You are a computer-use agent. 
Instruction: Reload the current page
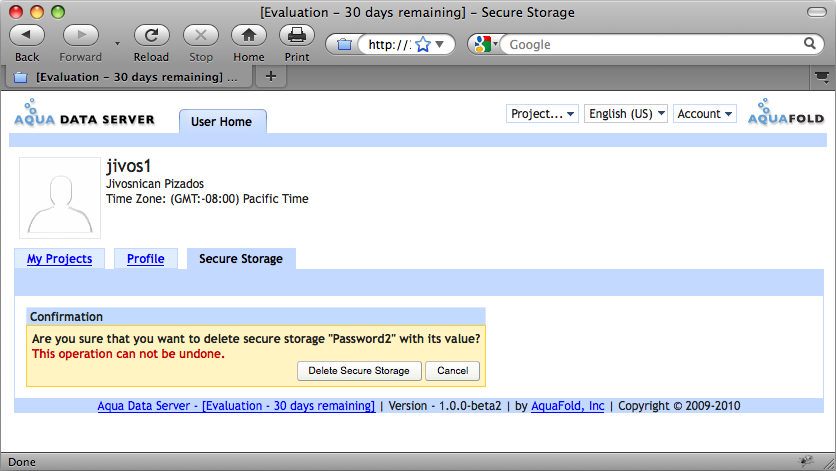151,36
